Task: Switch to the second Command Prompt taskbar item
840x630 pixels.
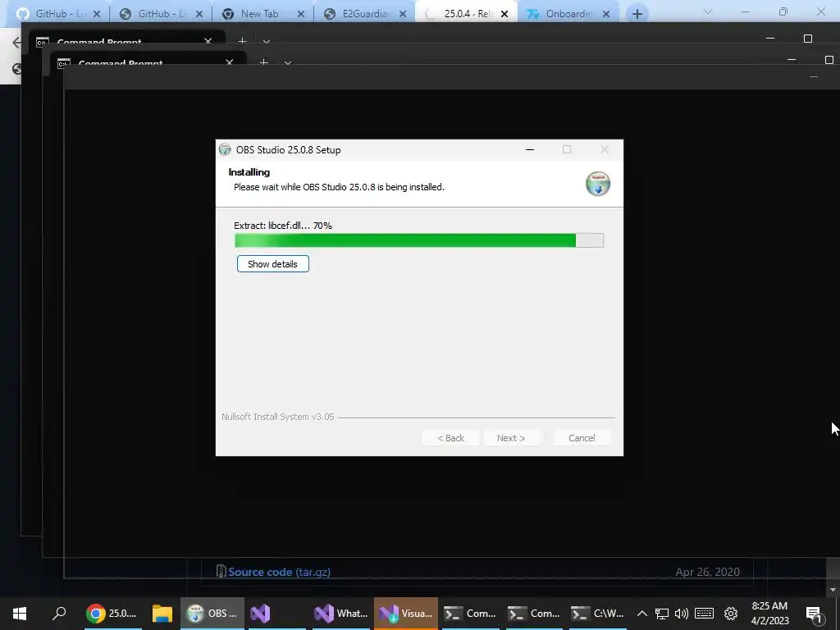Action: [x=534, y=614]
